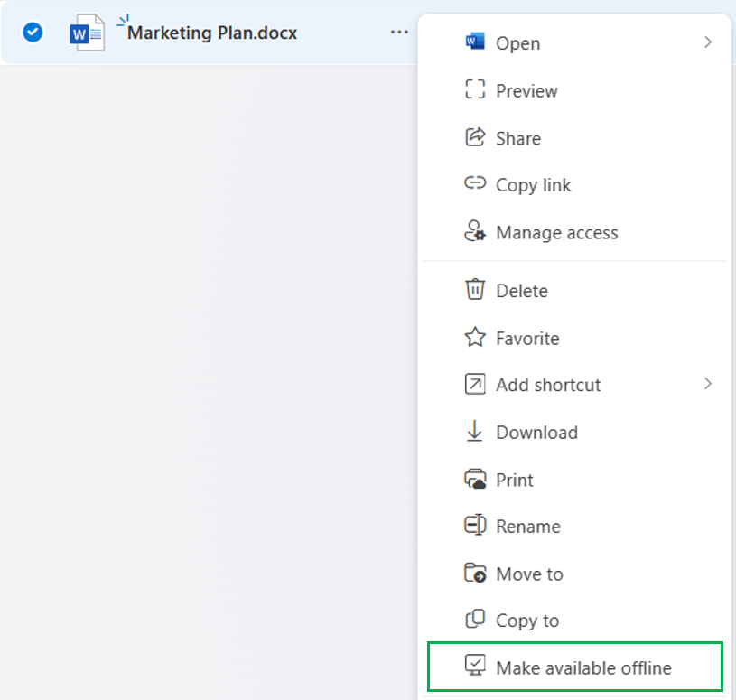The height and width of the screenshot is (700, 736).
Task: Expand the Open submenu chevron
Action: click(x=708, y=42)
